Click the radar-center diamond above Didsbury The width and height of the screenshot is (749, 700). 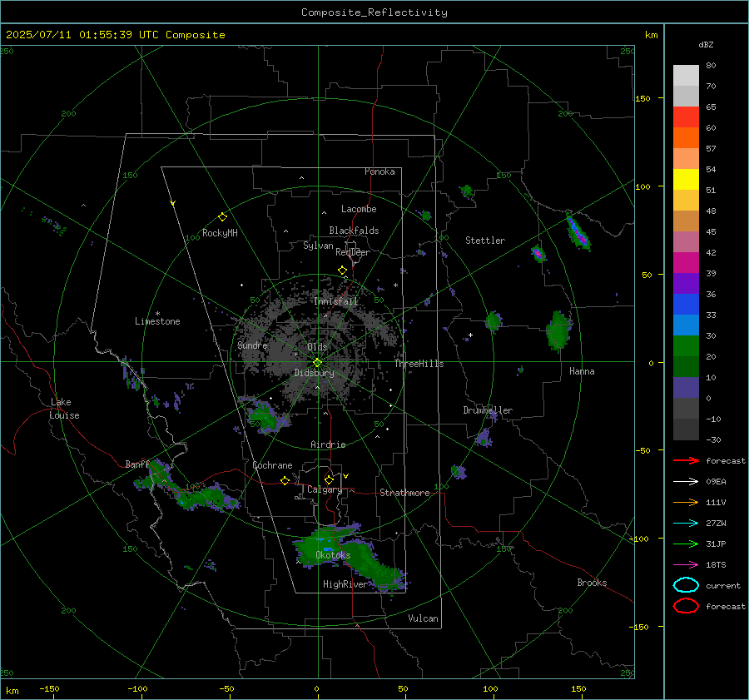318,363
